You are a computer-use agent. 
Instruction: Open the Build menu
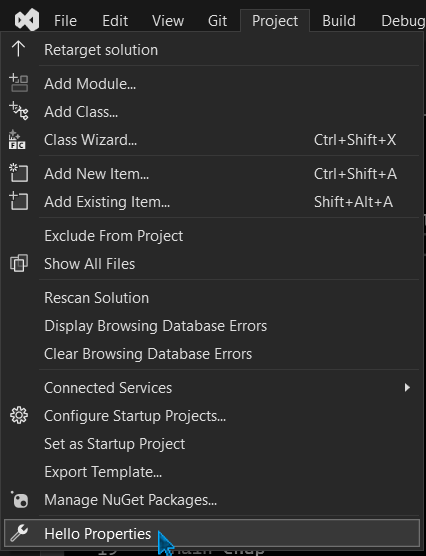tap(339, 21)
